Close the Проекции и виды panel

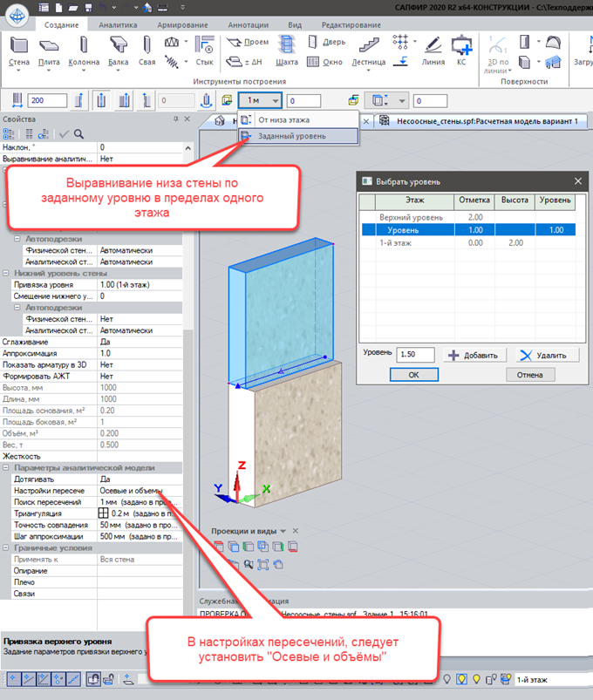[x=295, y=531]
